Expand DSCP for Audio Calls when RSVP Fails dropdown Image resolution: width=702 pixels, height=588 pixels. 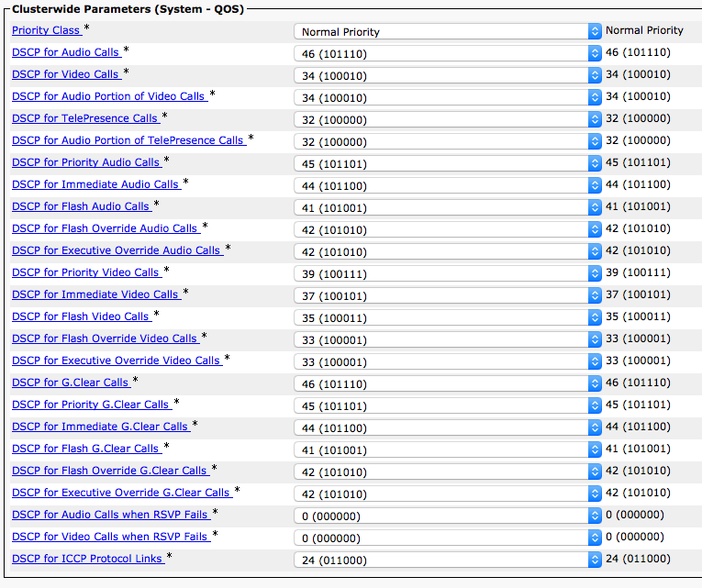tap(448, 515)
